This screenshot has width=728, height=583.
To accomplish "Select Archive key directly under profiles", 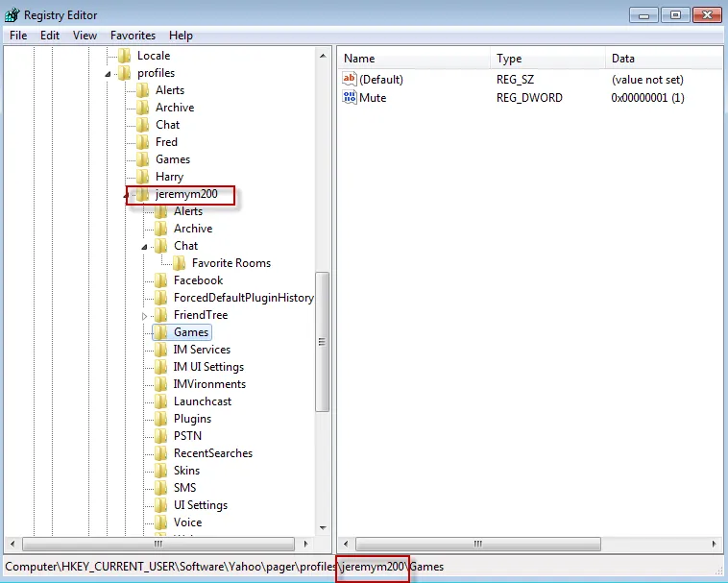I will pos(175,108).
